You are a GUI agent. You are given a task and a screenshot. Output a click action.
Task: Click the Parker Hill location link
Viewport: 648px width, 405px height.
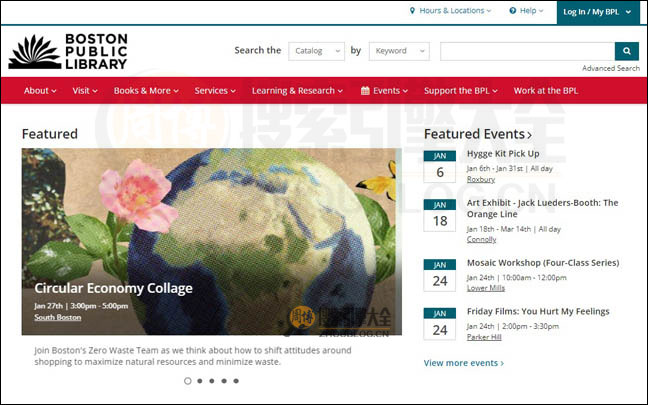[x=484, y=337]
